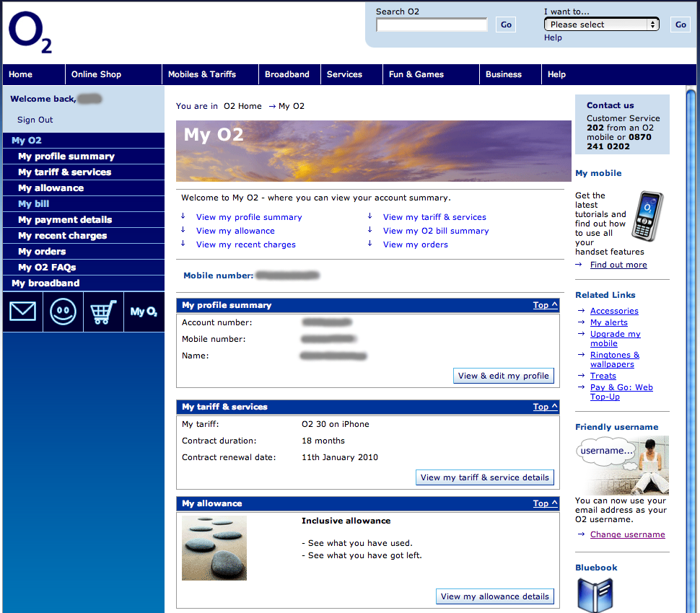700x613 pixels.
Task: Open the My alerts related link
Action: click(x=609, y=322)
